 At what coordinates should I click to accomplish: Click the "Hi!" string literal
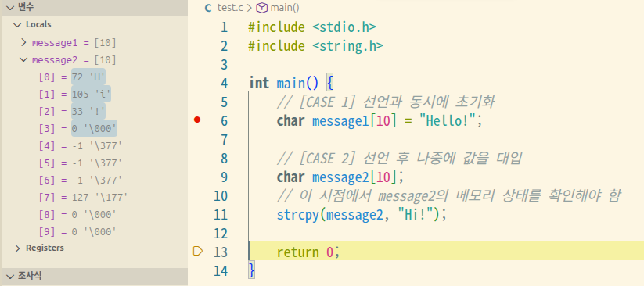[416, 215]
